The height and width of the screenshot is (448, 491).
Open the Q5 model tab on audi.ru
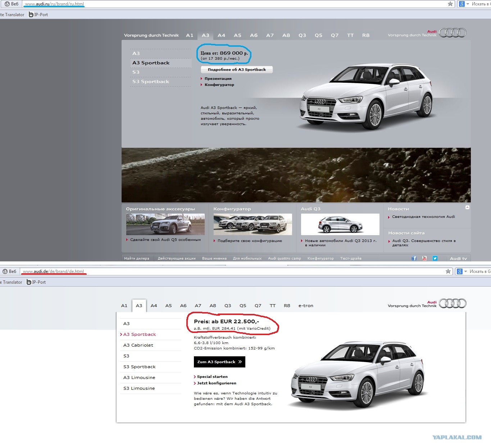(319, 35)
